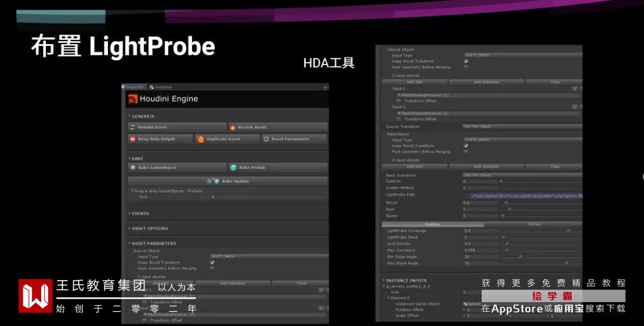Image resolution: width=644 pixels, height=326 pixels.
Task: Click the circular Reset Parameters arrow icon
Action: (266, 139)
